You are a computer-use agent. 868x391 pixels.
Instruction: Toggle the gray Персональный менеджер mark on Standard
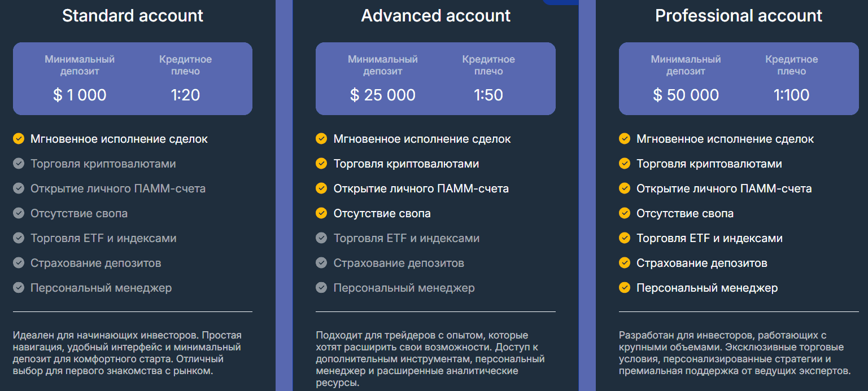pyautogui.click(x=18, y=287)
